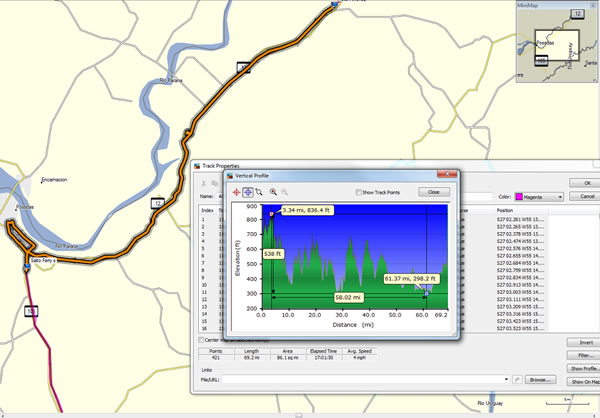Click the 3.34 mi, 836.4 ft marker point
The height and width of the screenshot is (418, 600).
click(x=272, y=214)
